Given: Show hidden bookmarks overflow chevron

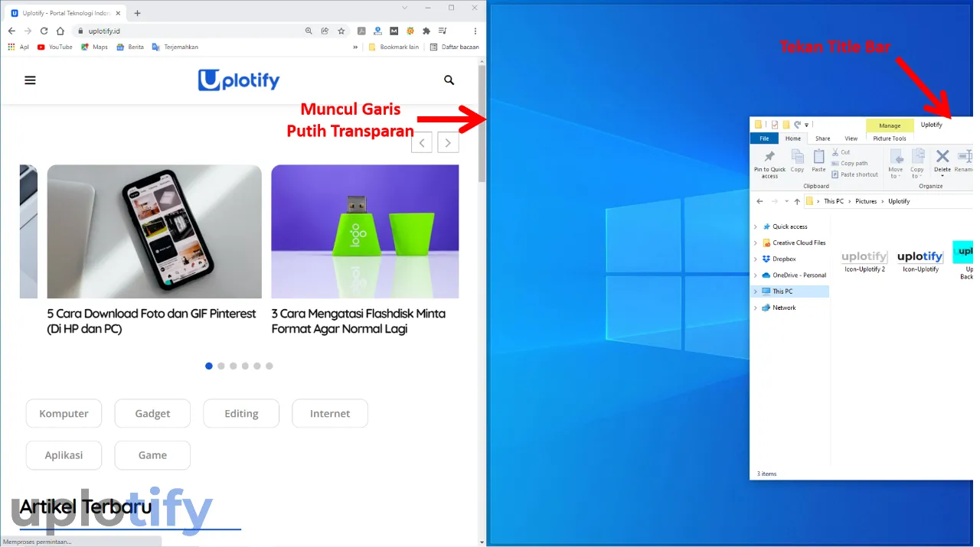Looking at the screenshot, I should click(355, 47).
